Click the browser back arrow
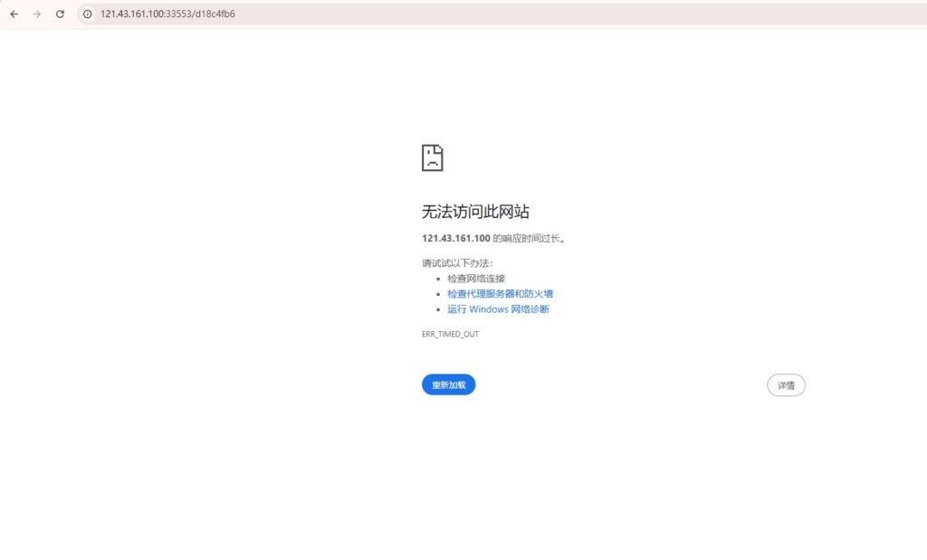Screen dimensions: 927x560 tap(14, 14)
